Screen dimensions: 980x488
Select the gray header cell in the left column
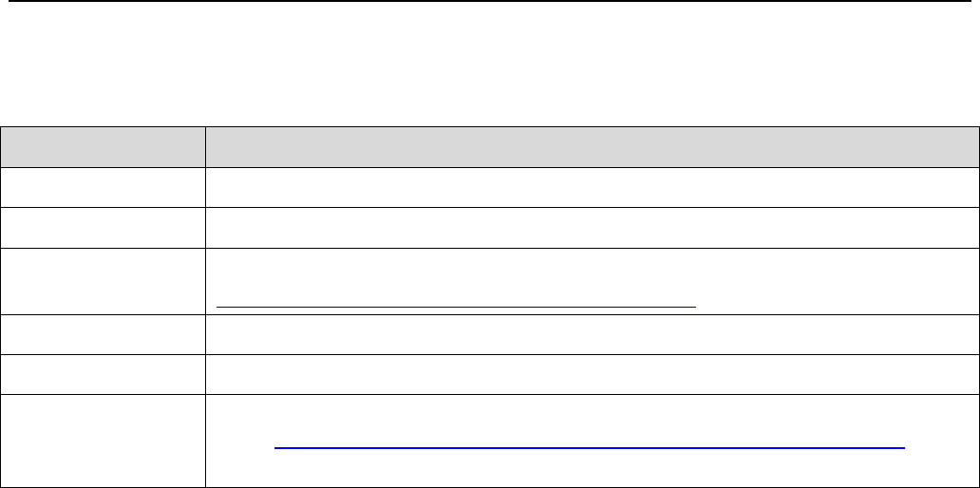click(x=104, y=148)
